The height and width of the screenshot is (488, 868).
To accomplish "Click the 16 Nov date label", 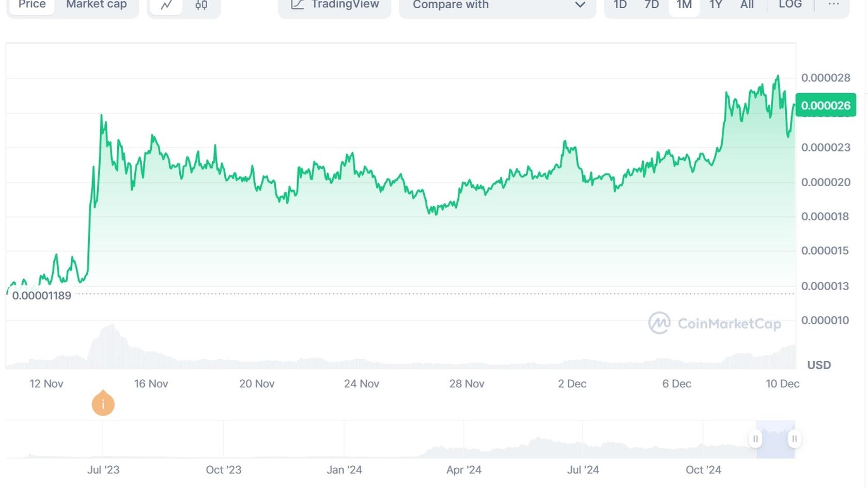I will click(x=151, y=384).
